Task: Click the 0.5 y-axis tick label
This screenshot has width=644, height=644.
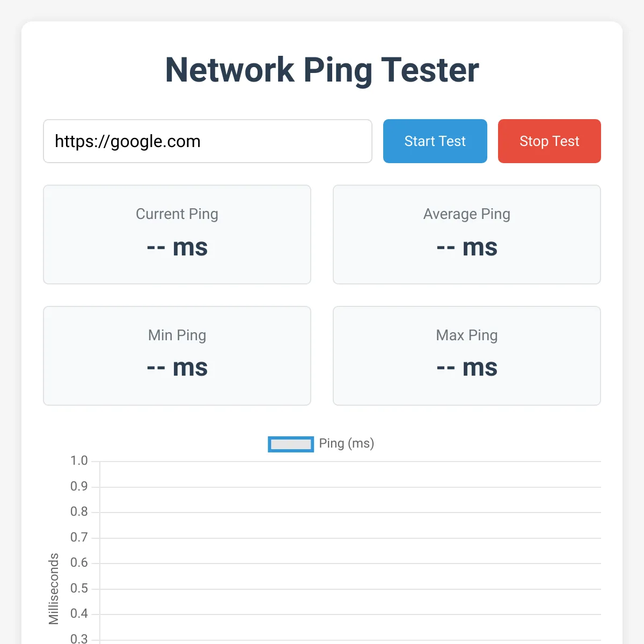Action: coord(79,589)
